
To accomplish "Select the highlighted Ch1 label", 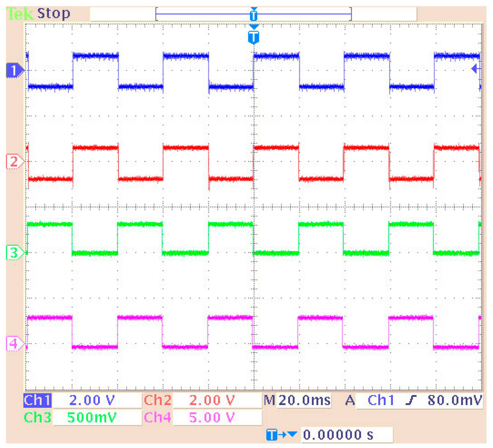I will (37, 401).
